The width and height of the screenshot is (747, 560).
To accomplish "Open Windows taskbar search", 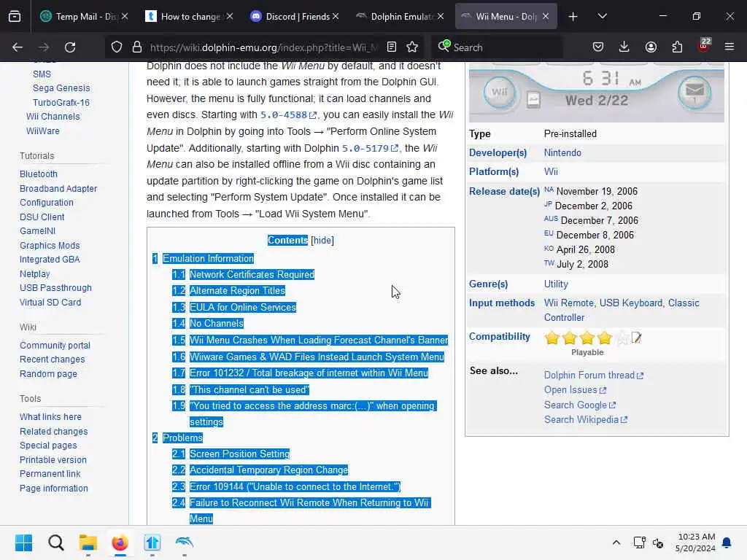I will pyautogui.click(x=55, y=542).
